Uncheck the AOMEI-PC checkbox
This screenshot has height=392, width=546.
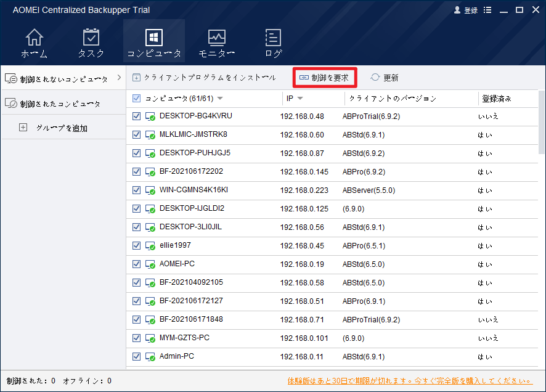(x=137, y=264)
